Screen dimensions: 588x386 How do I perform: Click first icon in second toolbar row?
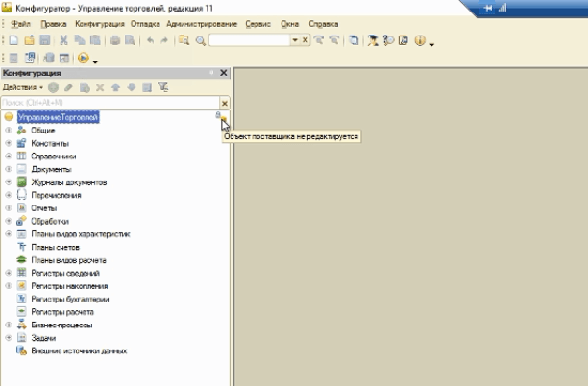point(13,58)
